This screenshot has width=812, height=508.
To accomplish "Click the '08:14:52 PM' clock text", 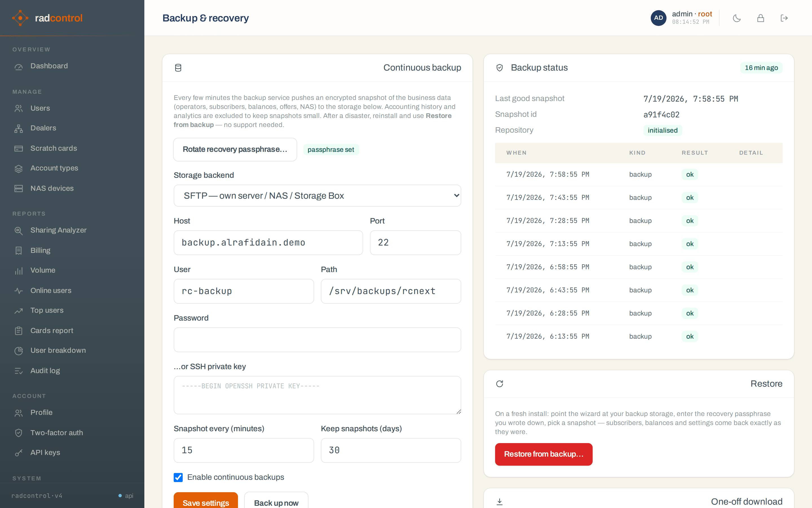I will click(x=690, y=22).
